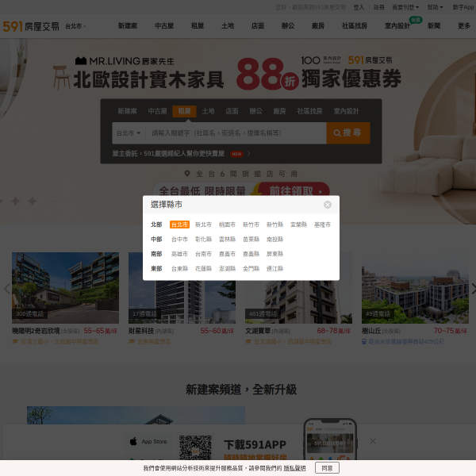This screenshot has width=476, height=476.
Task: Choose 宜蘭縣 in the popup
Action: coord(298,225)
